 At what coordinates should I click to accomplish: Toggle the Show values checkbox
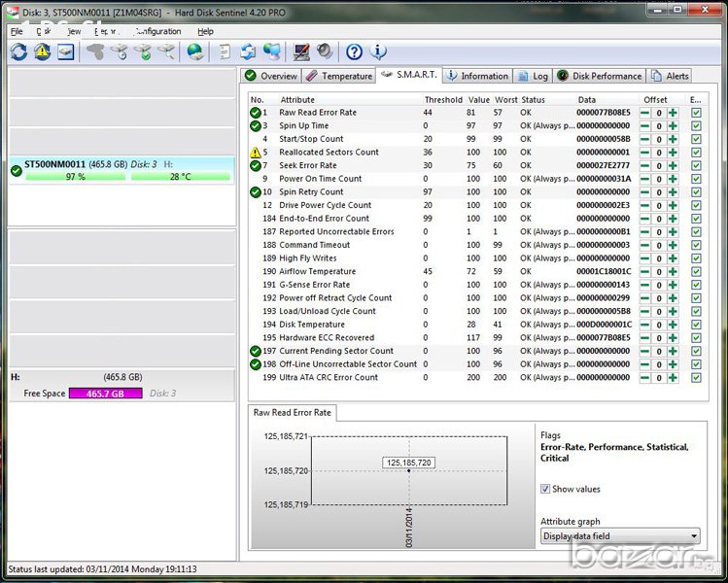[546, 489]
